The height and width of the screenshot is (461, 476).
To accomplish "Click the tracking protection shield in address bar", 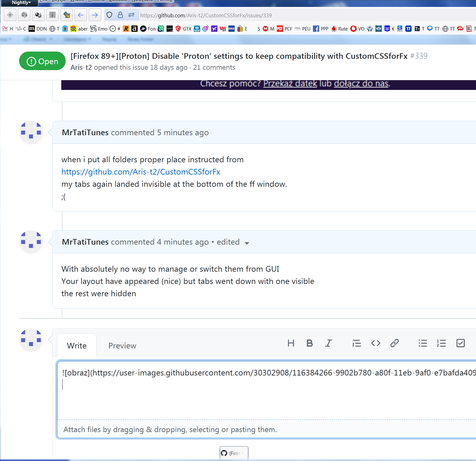I will 109,15.
